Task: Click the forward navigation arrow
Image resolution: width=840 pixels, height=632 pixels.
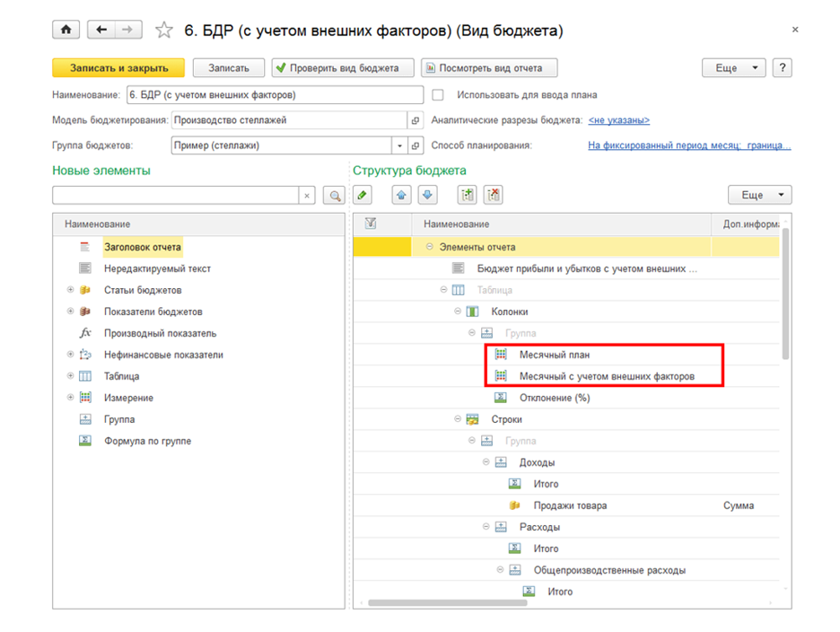Action: tap(127, 30)
